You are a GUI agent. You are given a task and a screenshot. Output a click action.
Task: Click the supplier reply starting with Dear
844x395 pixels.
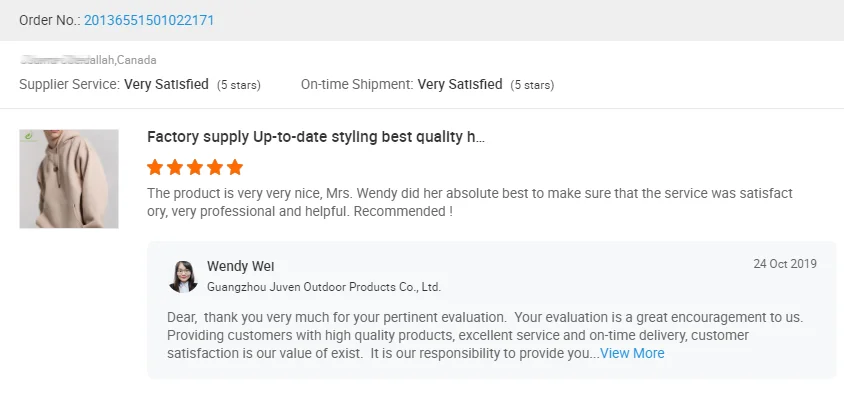tap(485, 335)
